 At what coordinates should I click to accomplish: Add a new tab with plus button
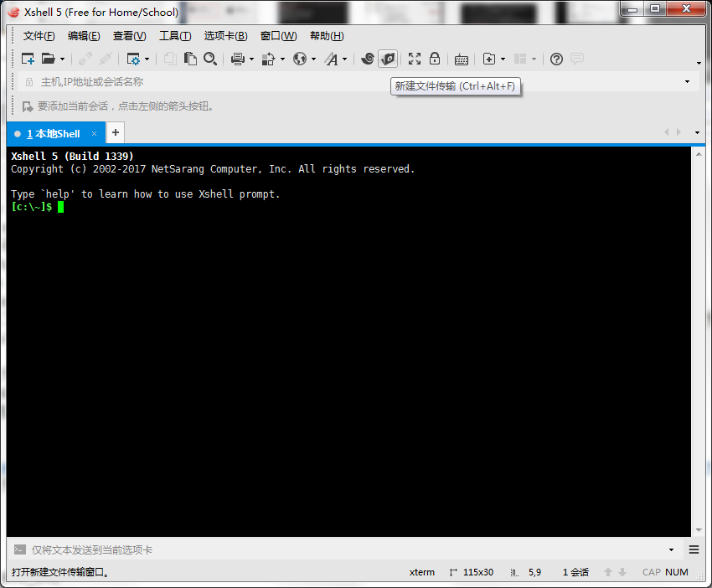[116, 132]
